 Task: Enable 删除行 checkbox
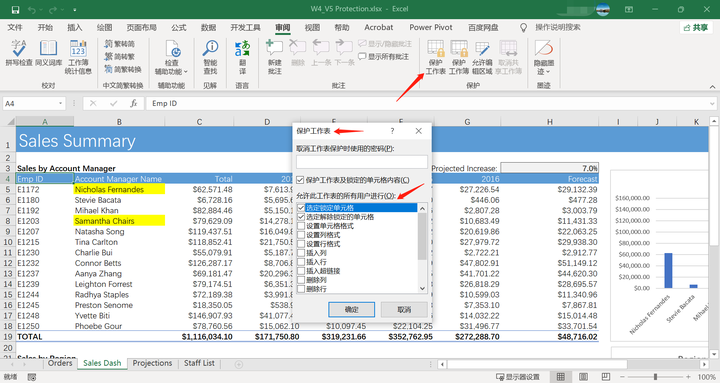pyautogui.click(x=301, y=289)
